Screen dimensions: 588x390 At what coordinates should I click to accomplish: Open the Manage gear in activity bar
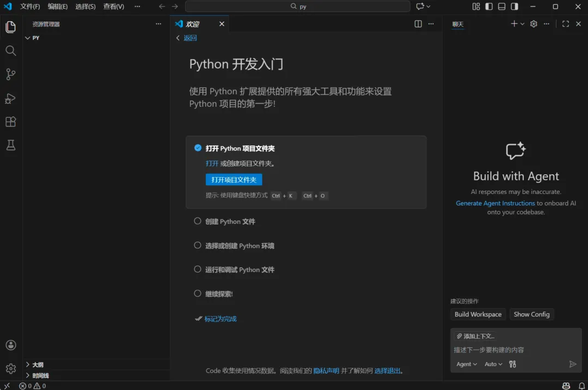(x=11, y=369)
